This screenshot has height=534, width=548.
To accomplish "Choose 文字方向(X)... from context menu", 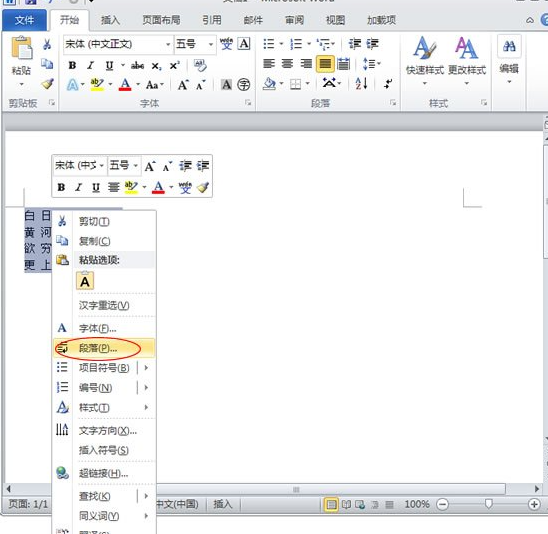I will click(104, 431).
